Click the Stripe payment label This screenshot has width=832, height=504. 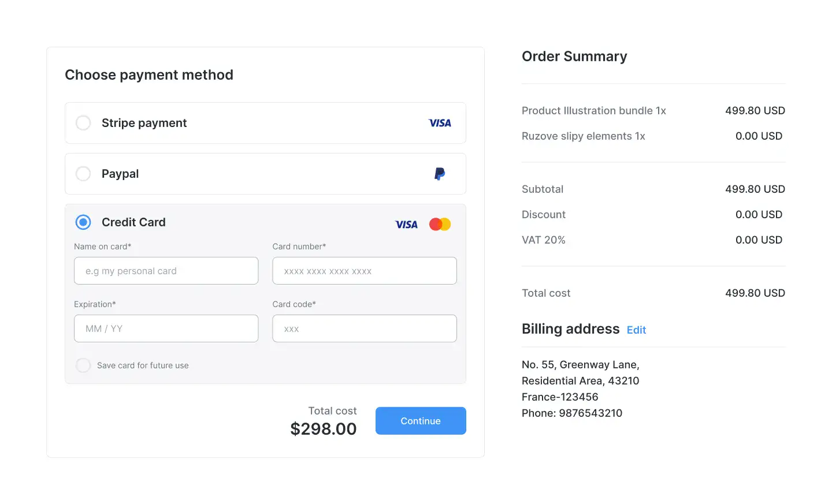tap(144, 123)
